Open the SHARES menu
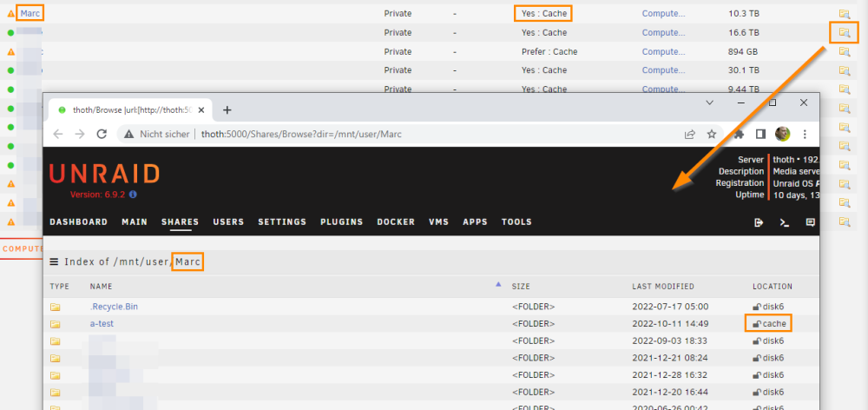The image size is (868, 410). tap(180, 222)
